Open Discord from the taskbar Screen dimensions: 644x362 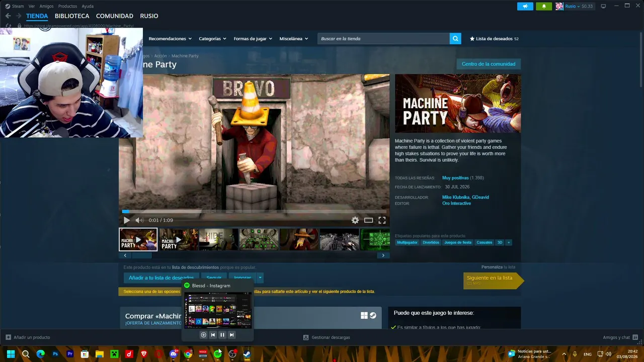[174, 354]
